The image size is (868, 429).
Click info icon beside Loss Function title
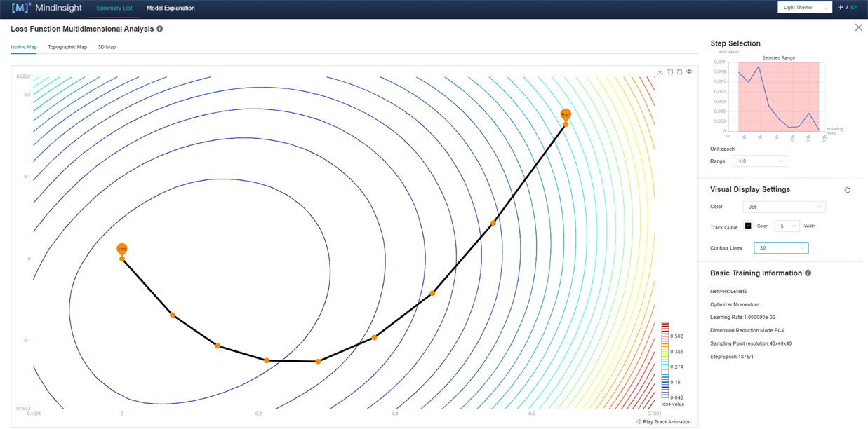click(x=160, y=29)
